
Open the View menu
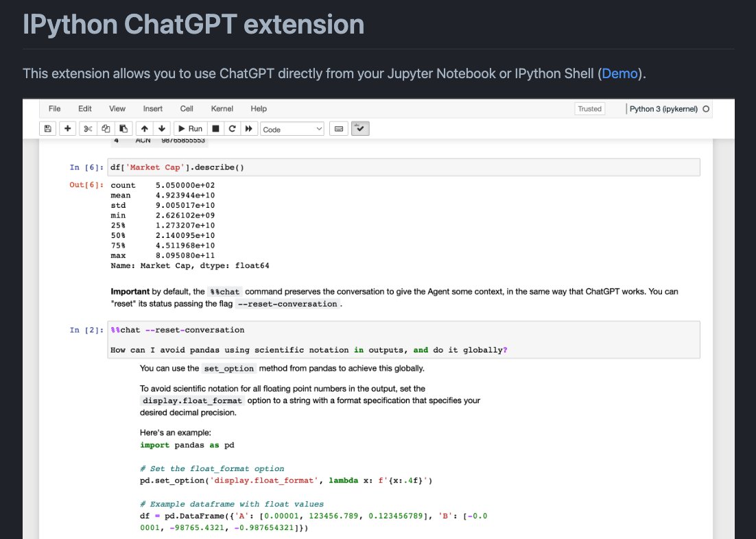click(x=117, y=109)
